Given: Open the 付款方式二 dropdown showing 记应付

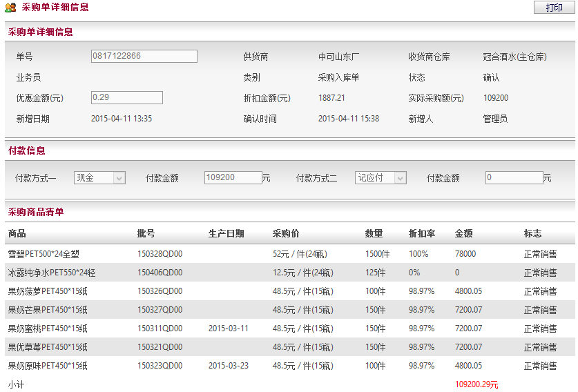Looking at the screenshot, I should [380, 177].
